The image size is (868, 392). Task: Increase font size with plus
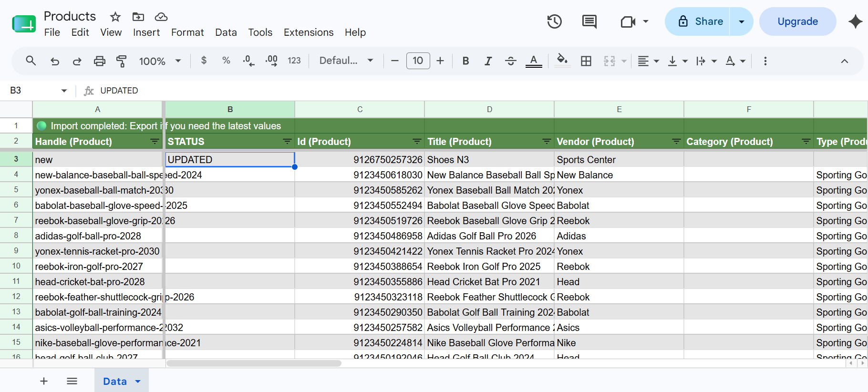[440, 61]
